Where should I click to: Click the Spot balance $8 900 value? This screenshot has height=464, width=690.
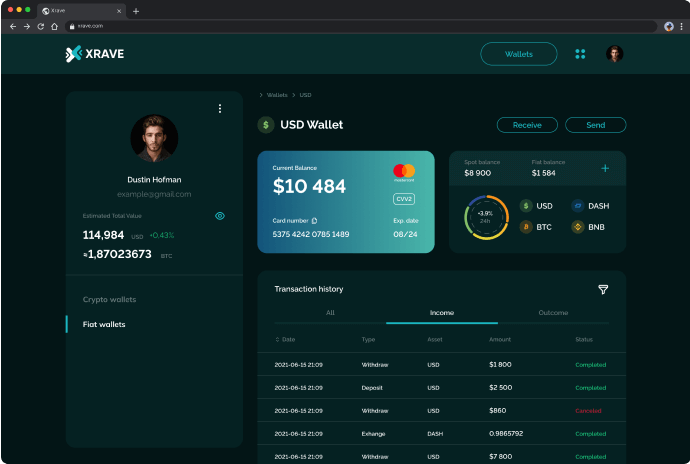[x=477, y=173]
